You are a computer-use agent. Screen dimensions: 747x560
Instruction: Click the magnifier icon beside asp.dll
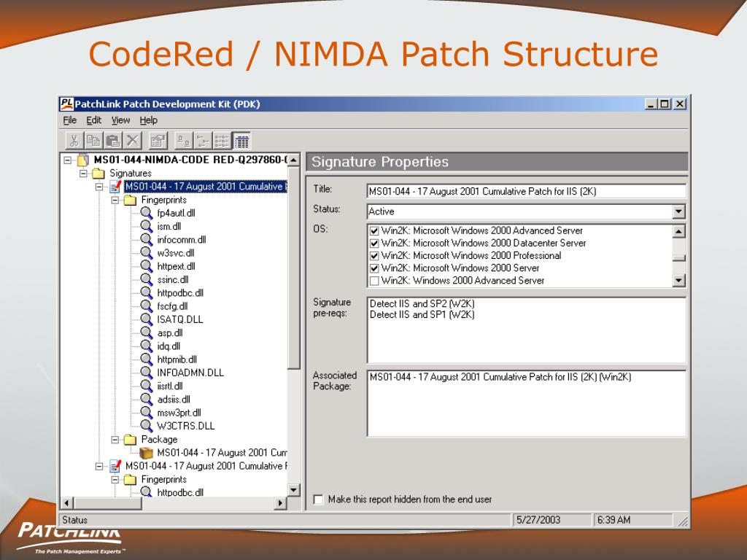(146, 332)
